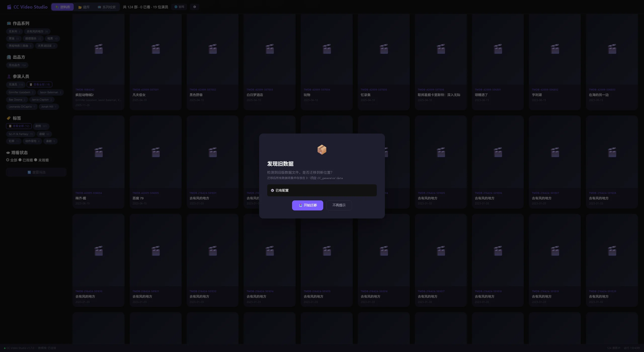Open settings via the top bar gear

194,7
